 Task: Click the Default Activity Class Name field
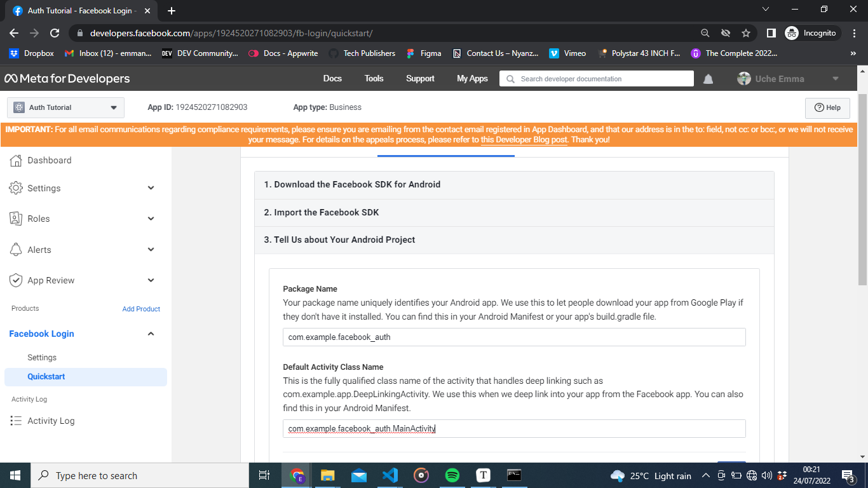click(x=514, y=428)
